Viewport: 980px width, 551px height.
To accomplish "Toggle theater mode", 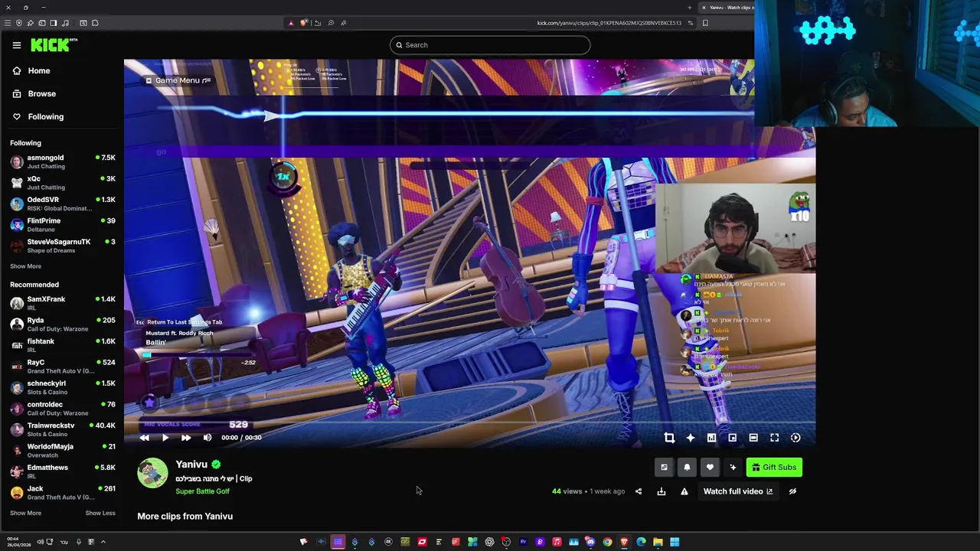I will pos(753,438).
